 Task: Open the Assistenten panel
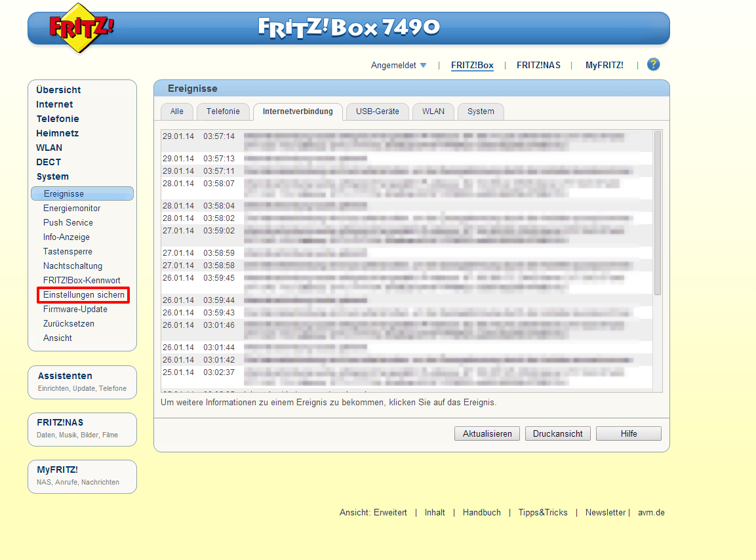(83, 382)
